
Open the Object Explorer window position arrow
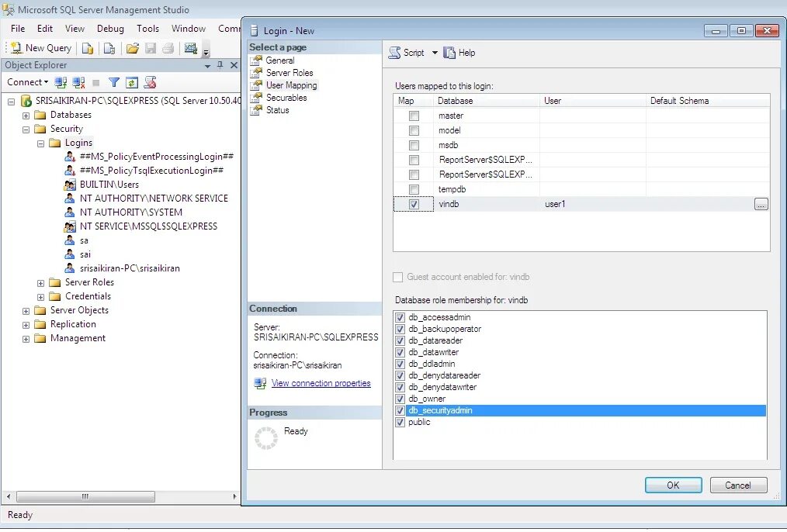click(207, 66)
